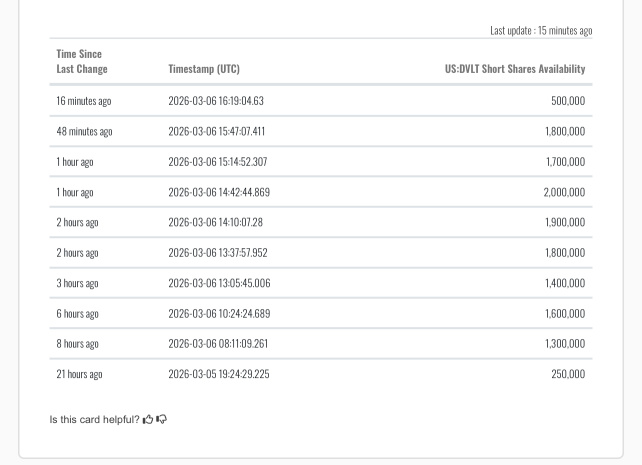Click the 500,000 availability value

coord(568,101)
